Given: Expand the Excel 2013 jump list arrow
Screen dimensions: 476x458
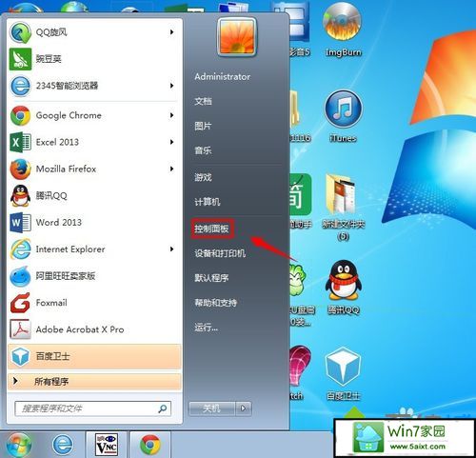Looking at the screenshot, I should coord(171,142).
